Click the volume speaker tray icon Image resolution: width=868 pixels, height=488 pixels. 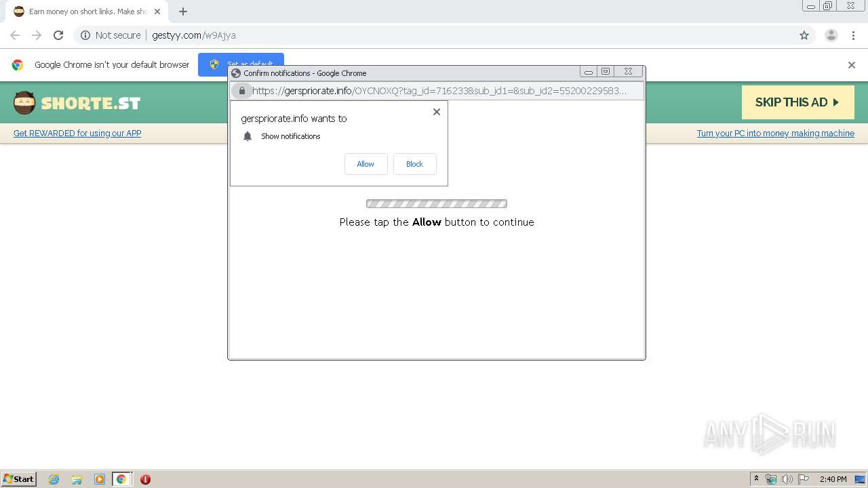point(787,479)
